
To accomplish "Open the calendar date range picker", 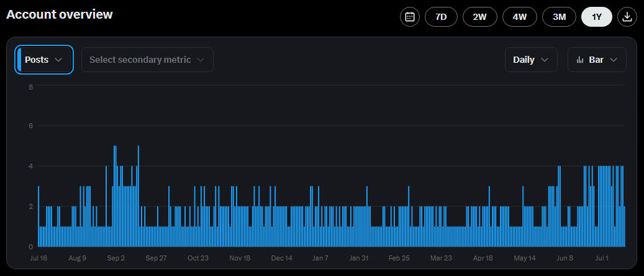I will coord(409,17).
